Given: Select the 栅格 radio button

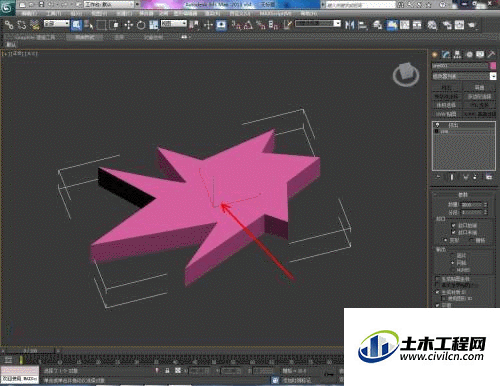Looking at the screenshot, I should [472, 240].
